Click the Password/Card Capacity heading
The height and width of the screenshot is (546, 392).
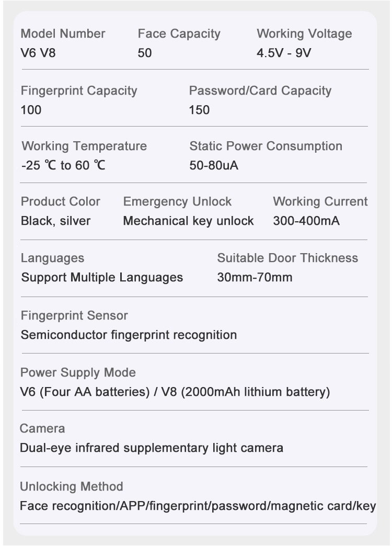260,91
